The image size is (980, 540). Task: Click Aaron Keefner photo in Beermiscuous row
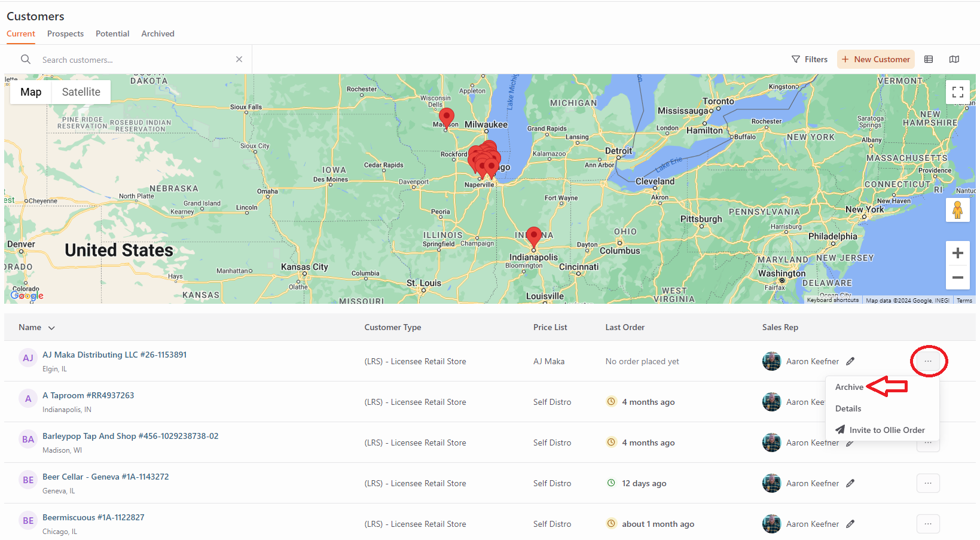click(x=771, y=524)
